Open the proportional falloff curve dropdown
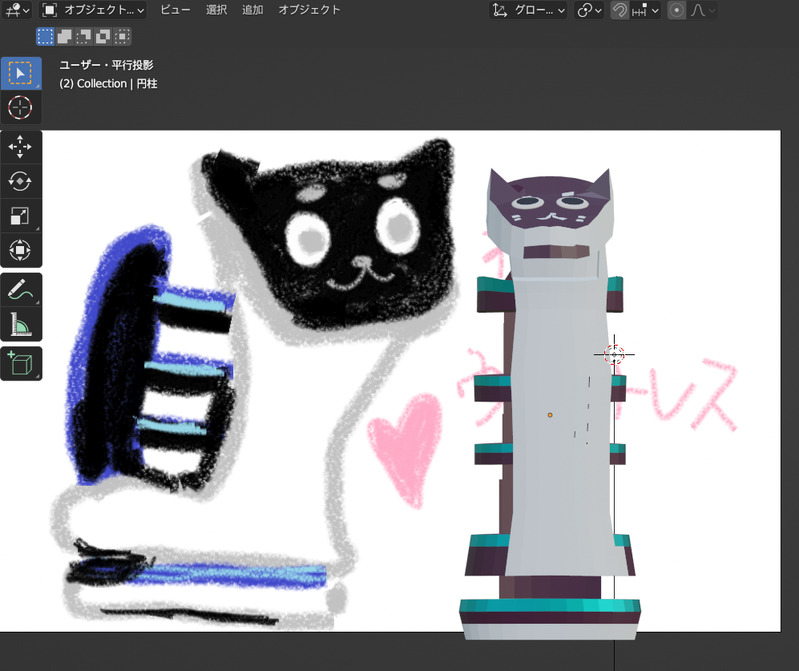 coord(703,10)
